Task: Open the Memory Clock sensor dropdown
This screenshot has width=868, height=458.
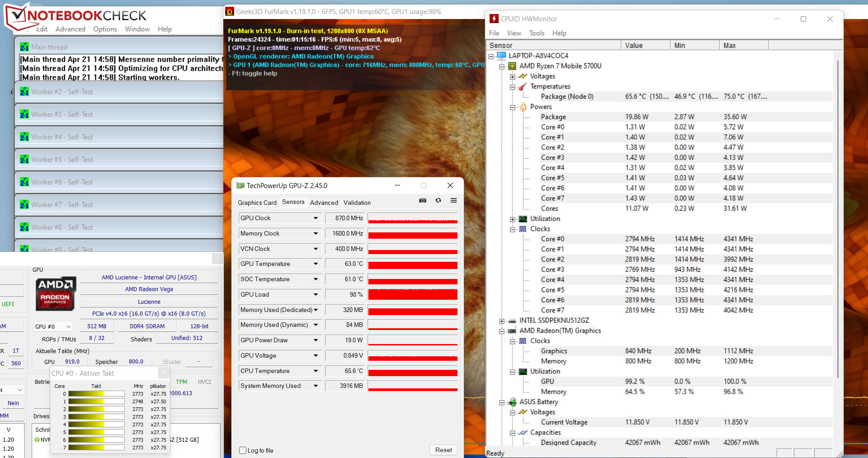Action: (x=316, y=233)
